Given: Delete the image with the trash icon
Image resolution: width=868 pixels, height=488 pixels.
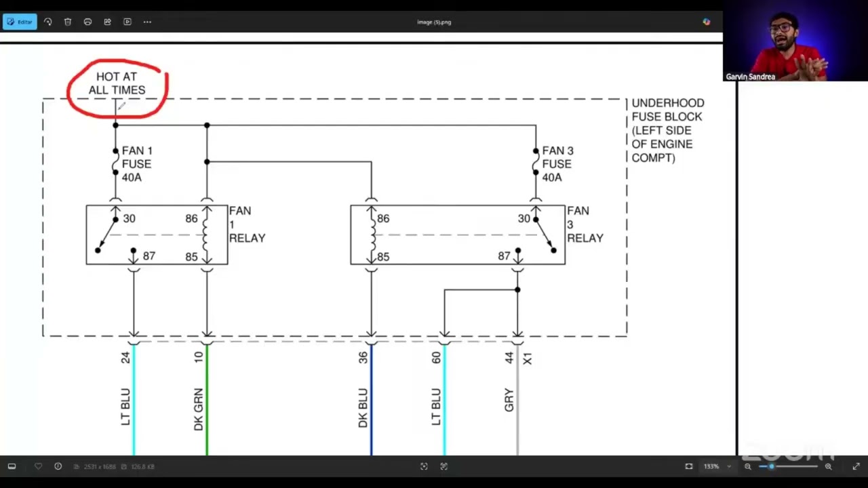Looking at the screenshot, I should [68, 22].
